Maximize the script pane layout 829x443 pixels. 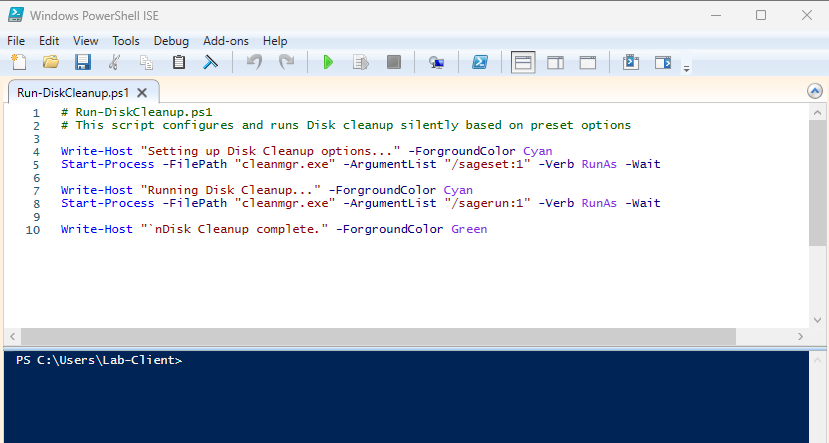587,62
